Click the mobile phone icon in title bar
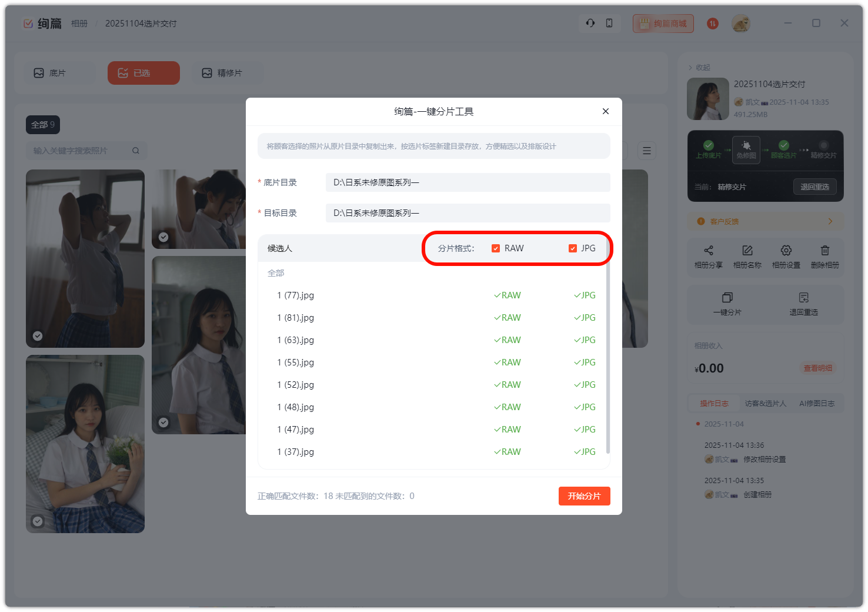The width and height of the screenshot is (868, 612). (x=609, y=23)
